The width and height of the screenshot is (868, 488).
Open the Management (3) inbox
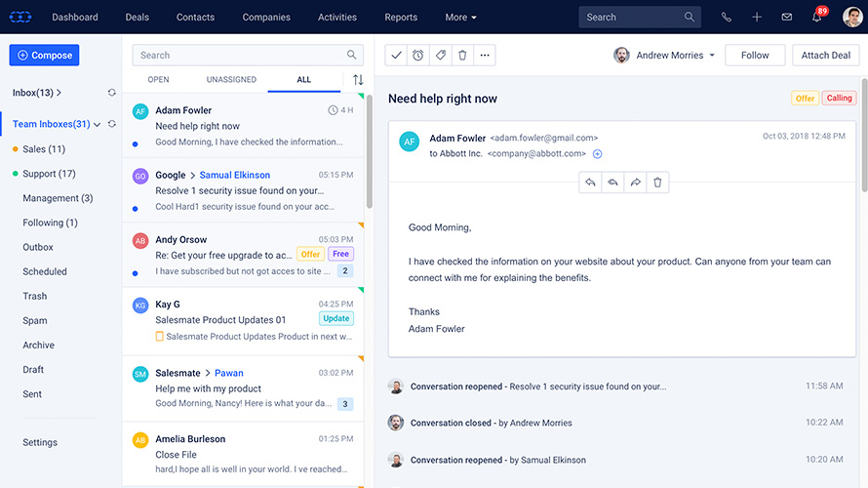pyautogui.click(x=58, y=198)
